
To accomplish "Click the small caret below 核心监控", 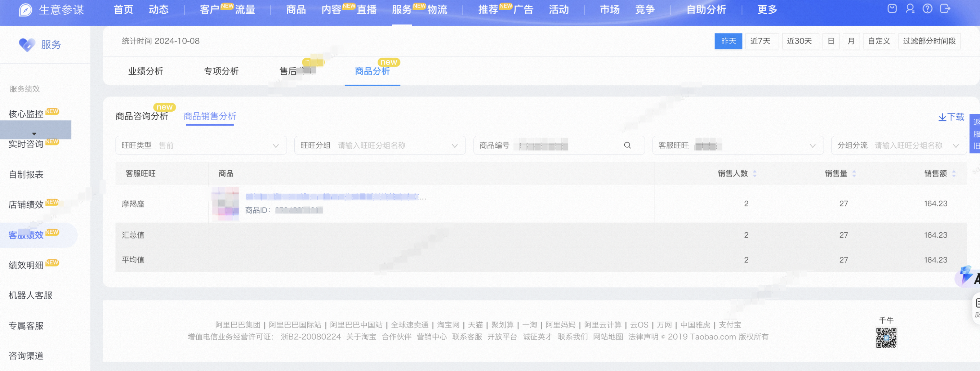I will (x=34, y=134).
